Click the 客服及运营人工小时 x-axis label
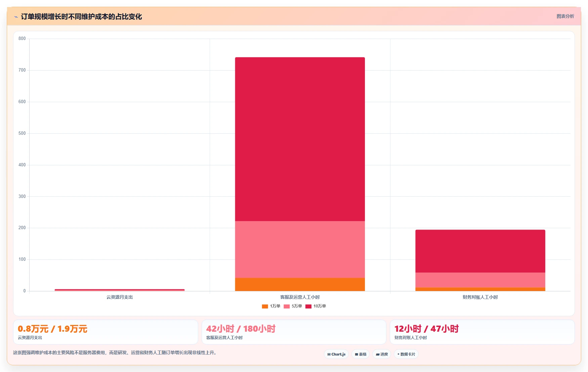Viewport: 588px width, 372px height. click(x=300, y=297)
